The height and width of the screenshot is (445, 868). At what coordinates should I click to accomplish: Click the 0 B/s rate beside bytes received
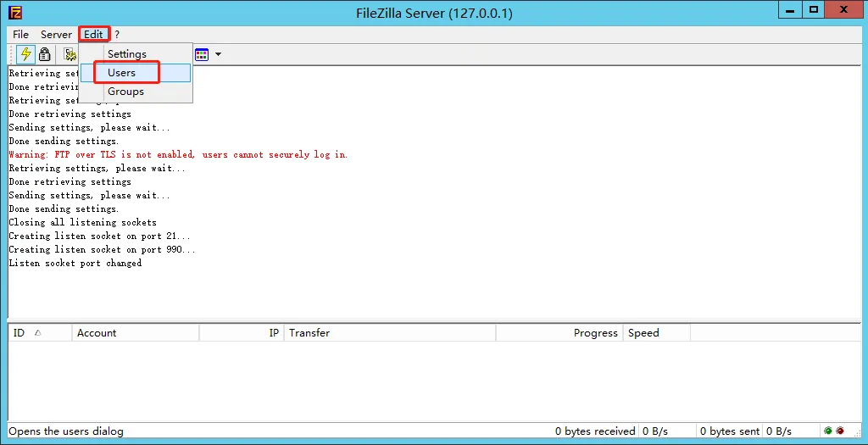[655, 431]
